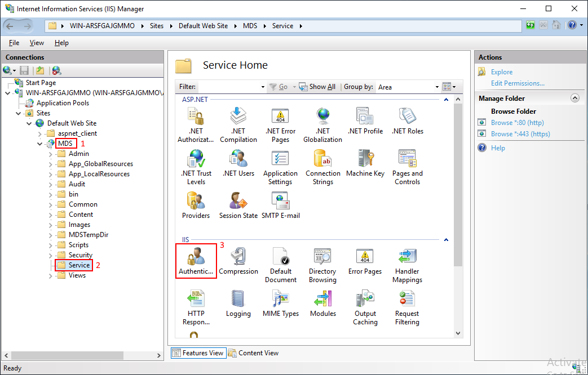This screenshot has width=588, height=375.
Task: Collapse the ASP.NET group section
Action: coord(446,100)
